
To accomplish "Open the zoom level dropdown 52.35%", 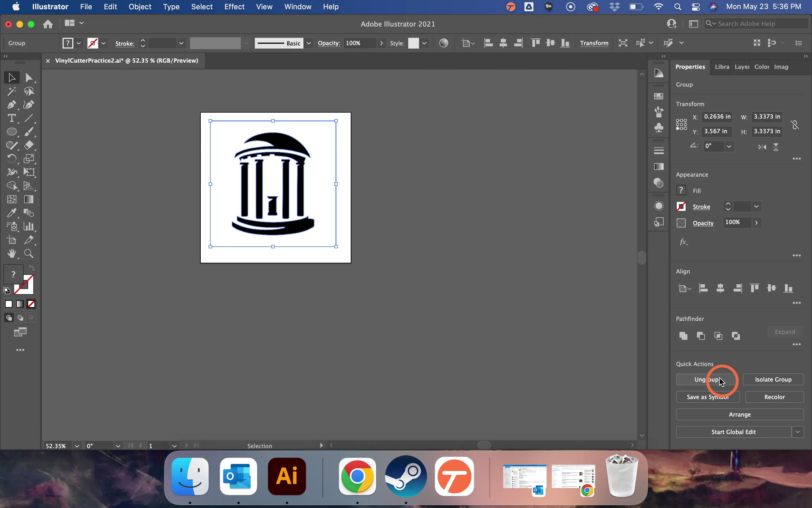I will coord(77,446).
